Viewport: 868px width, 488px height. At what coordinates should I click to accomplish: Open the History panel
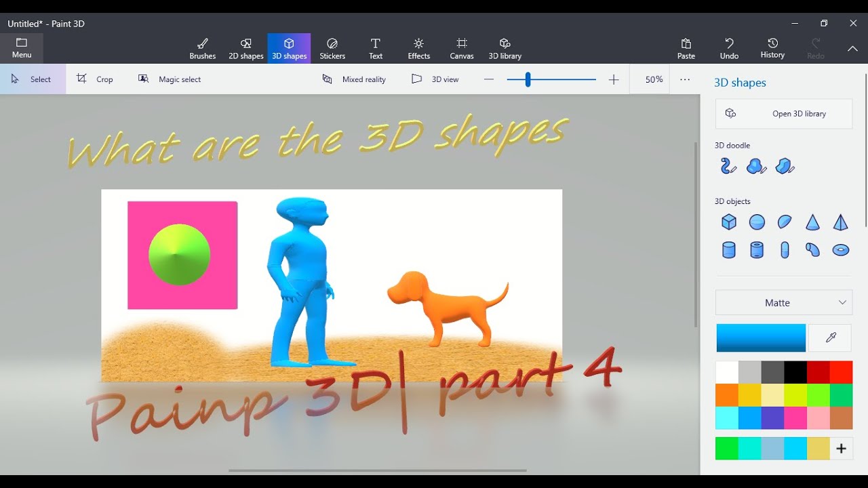click(x=772, y=49)
